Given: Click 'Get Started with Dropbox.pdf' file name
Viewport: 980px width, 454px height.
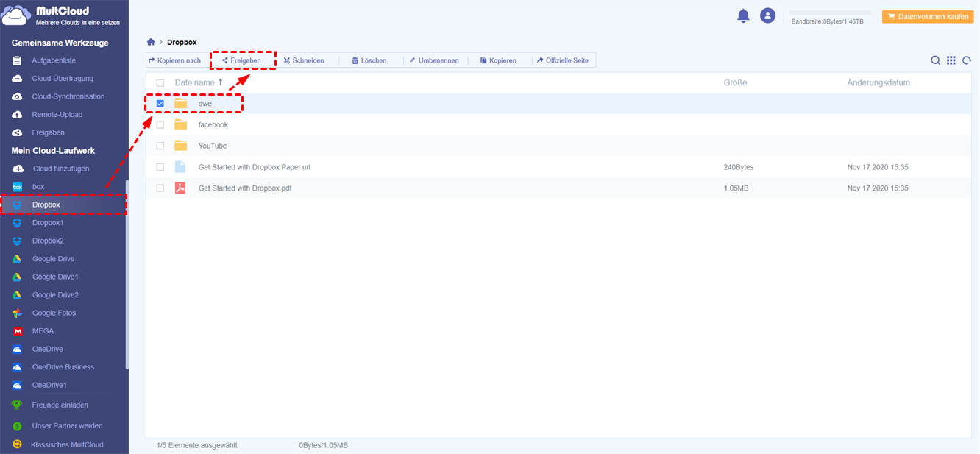Looking at the screenshot, I should click(245, 188).
